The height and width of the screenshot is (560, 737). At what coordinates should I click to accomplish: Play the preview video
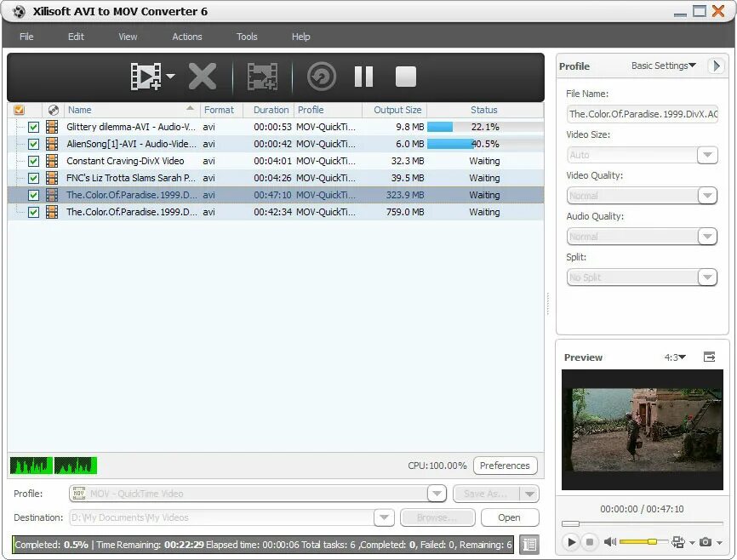[x=571, y=542]
